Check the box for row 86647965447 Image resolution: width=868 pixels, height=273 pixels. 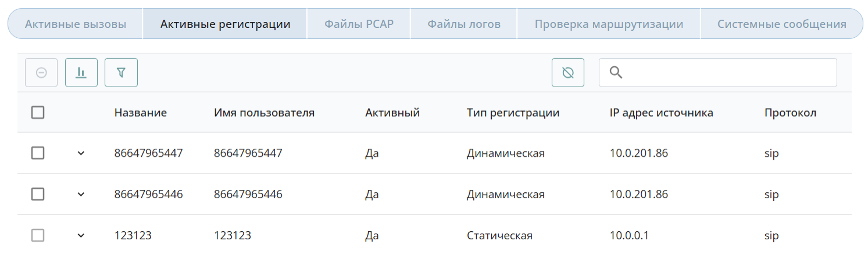tap(38, 153)
